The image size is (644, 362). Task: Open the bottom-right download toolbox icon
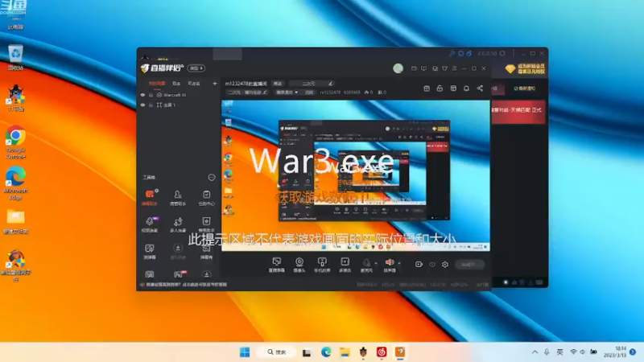point(207,274)
